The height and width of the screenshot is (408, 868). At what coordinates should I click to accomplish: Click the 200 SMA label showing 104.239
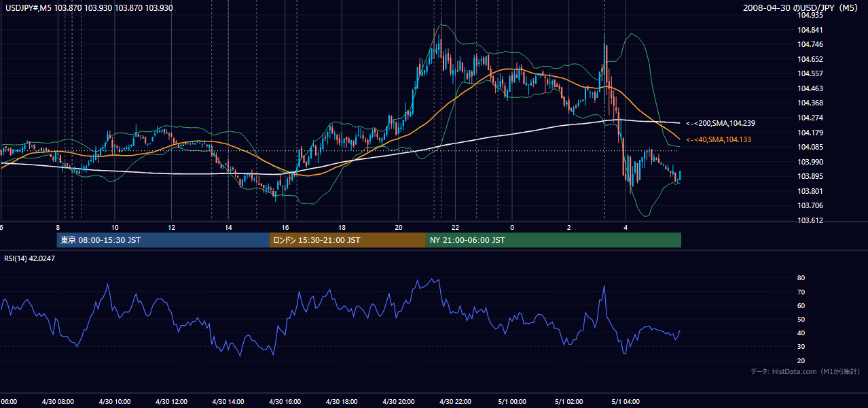[721, 124]
